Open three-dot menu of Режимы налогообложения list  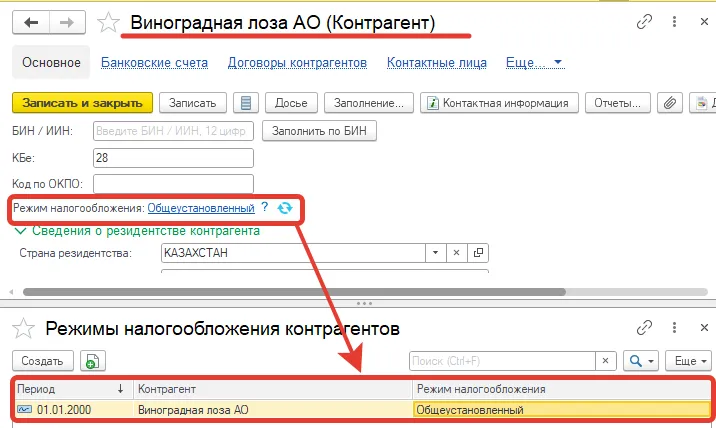[x=674, y=327]
